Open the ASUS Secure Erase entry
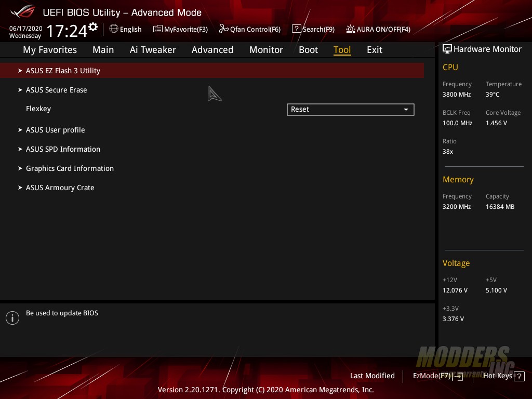Viewport: 532px width, 399px height. [x=56, y=90]
